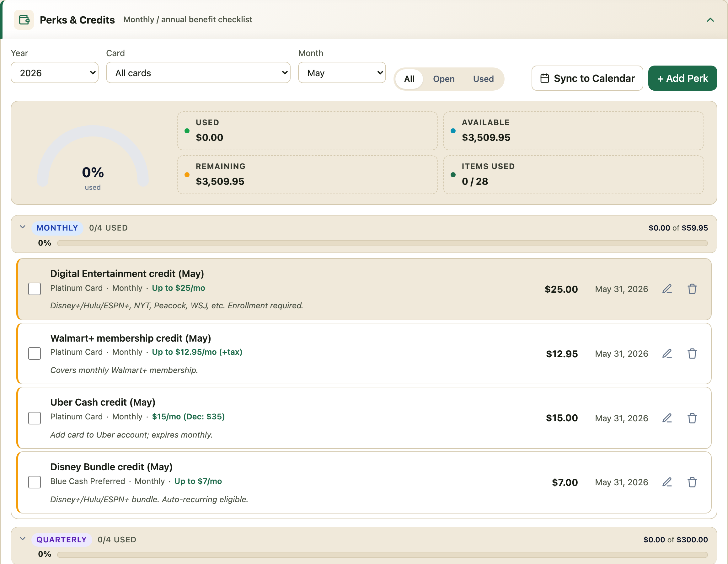Image resolution: width=728 pixels, height=564 pixels.
Task: Select the All filter tab
Action: pos(409,79)
